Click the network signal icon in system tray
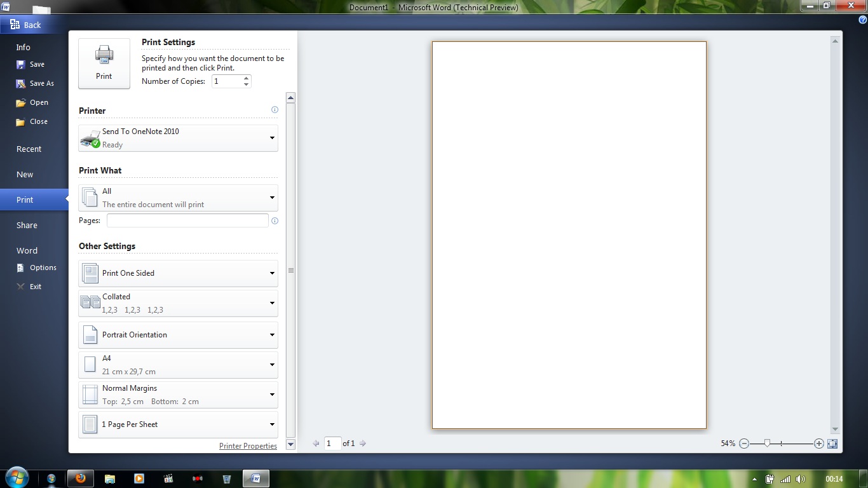 pyautogui.click(x=785, y=479)
